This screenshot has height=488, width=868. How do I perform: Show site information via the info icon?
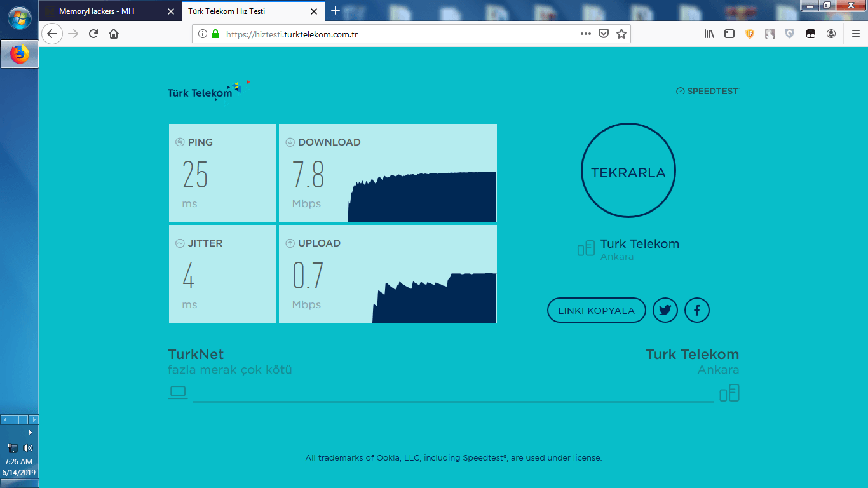203,34
